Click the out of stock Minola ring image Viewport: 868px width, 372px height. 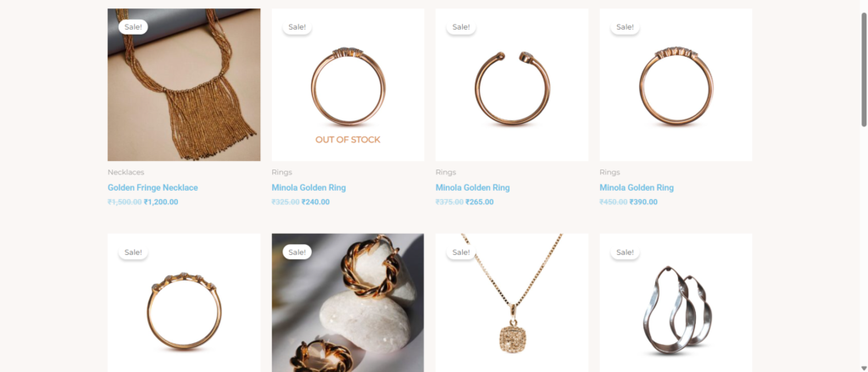tap(348, 85)
